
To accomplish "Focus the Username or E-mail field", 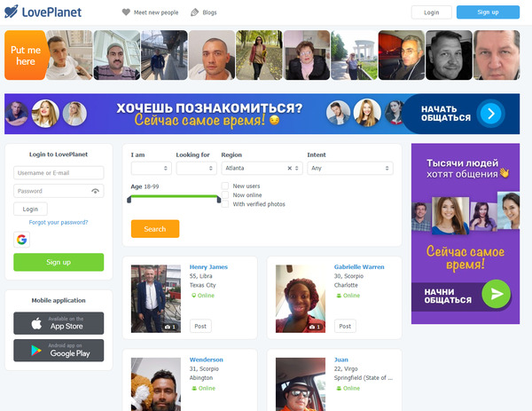I will tap(59, 172).
